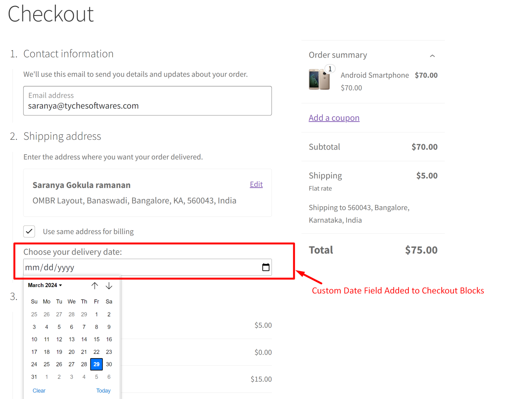This screenshot has height=399, width=532.
Task: Uncheck Use same address for billing
Action: [29, 231]
